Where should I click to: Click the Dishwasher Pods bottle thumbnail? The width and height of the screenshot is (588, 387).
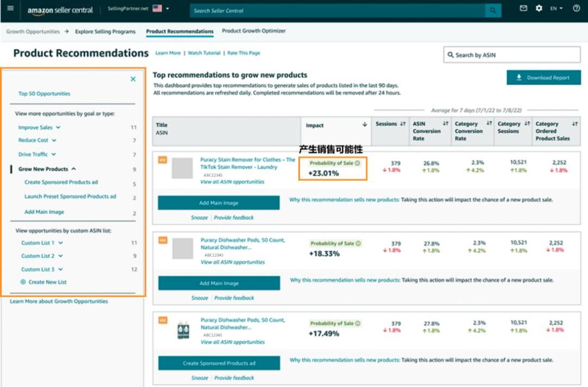pyautogui.click(x=183, y=330)
